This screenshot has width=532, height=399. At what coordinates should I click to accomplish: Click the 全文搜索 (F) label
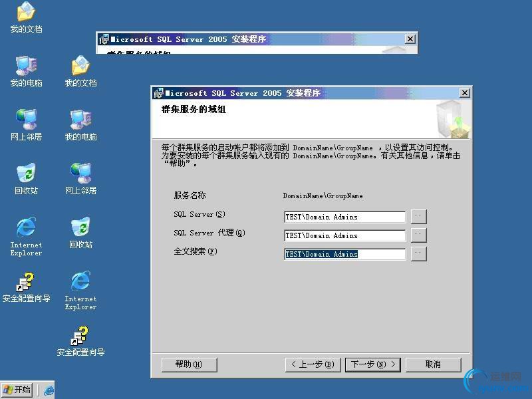click(x=196, y=251)
